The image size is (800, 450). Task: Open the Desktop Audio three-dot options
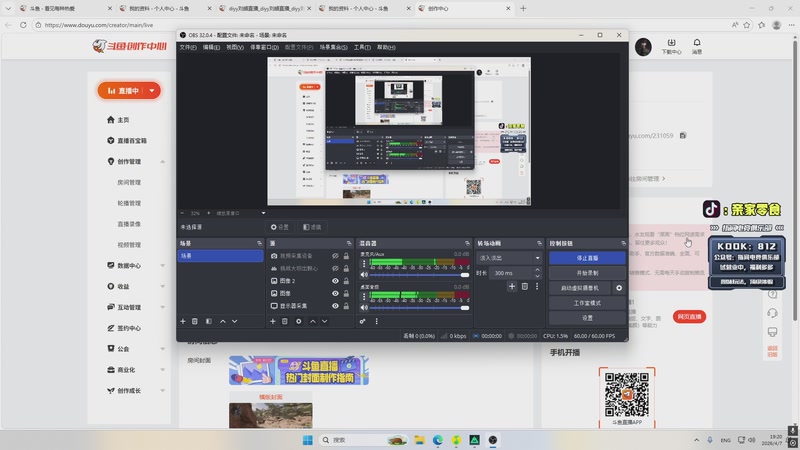click(x=364, y=296)
